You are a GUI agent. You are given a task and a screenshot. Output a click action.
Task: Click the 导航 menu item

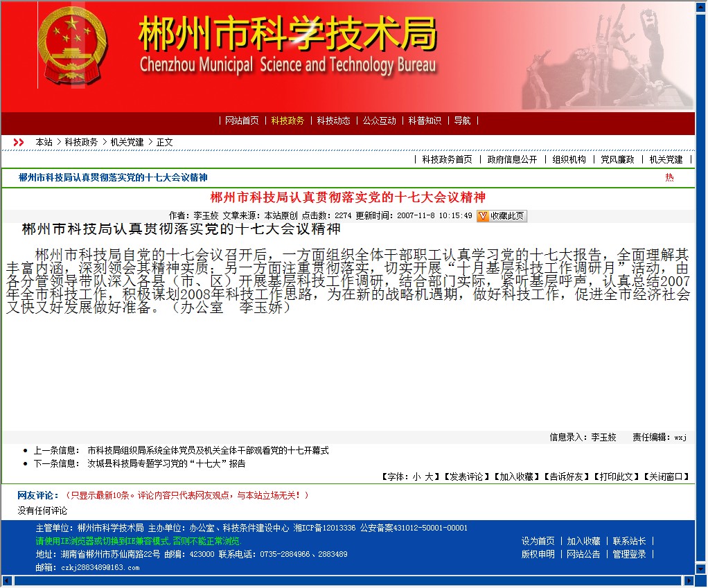462,121
